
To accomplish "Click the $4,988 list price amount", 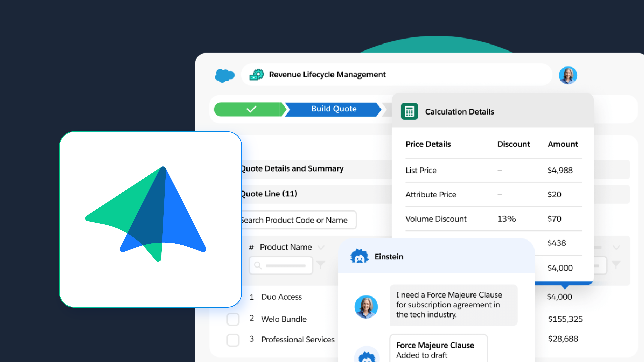I will [x=560, y=170].
